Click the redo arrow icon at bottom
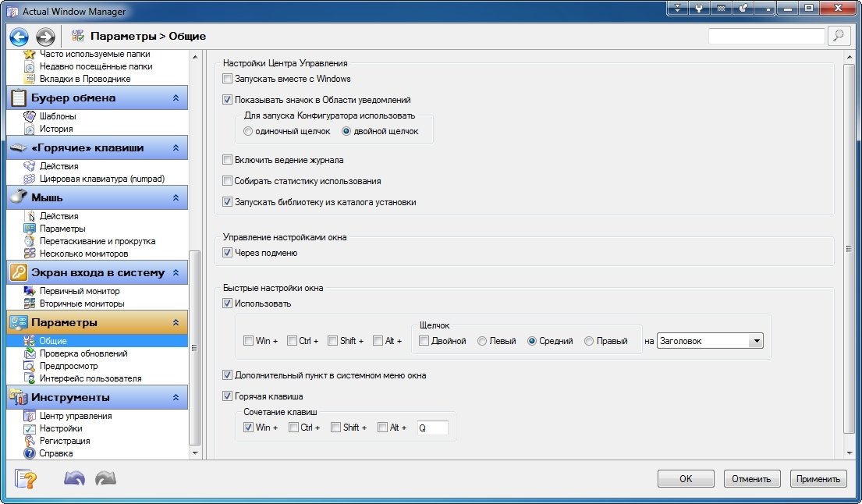 (x=105, y=478)
